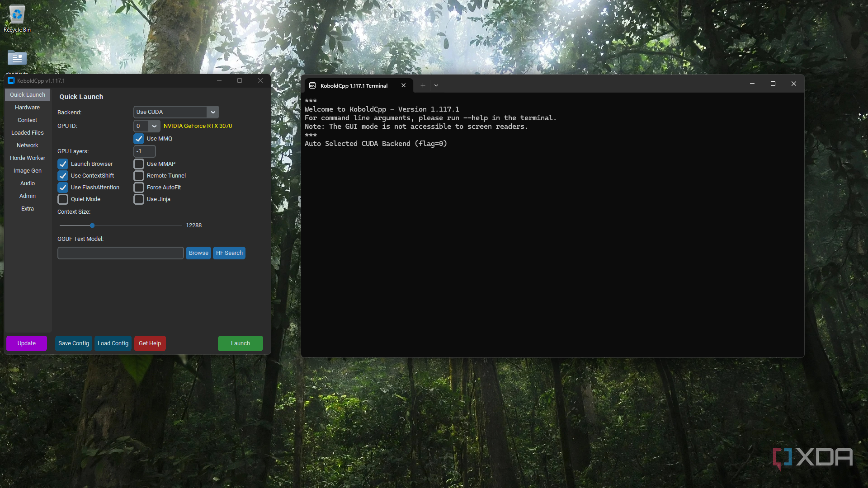Toggle Use ContextShift checkbox
The image size is (868, 488).
[63, 176]
